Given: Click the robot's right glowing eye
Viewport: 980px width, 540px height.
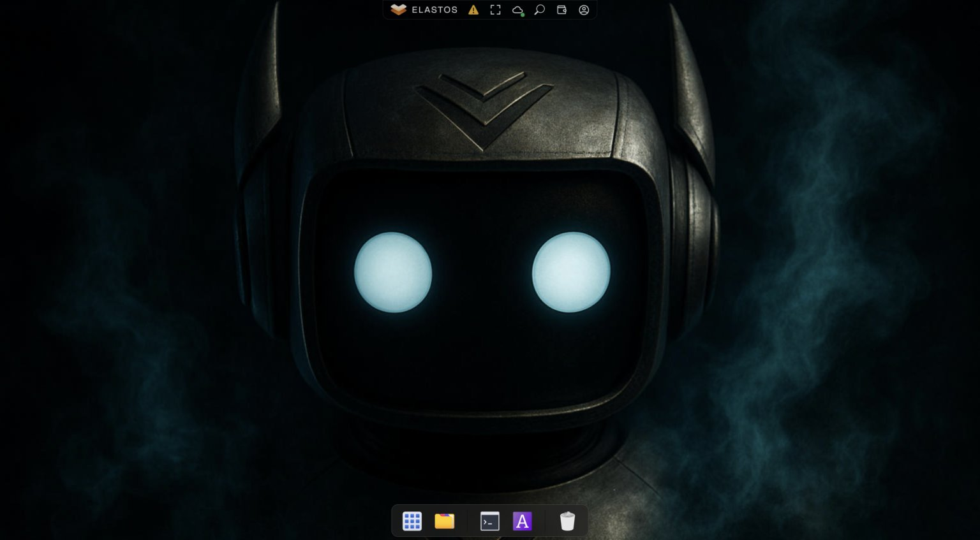Looking at the screenshot, I should point(571,272).
